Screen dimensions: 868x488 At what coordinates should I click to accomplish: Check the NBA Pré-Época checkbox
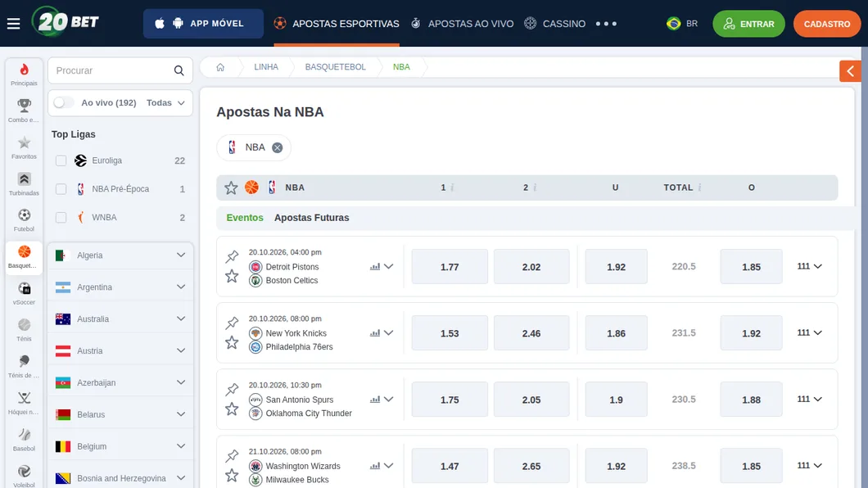tap(61, 189)
